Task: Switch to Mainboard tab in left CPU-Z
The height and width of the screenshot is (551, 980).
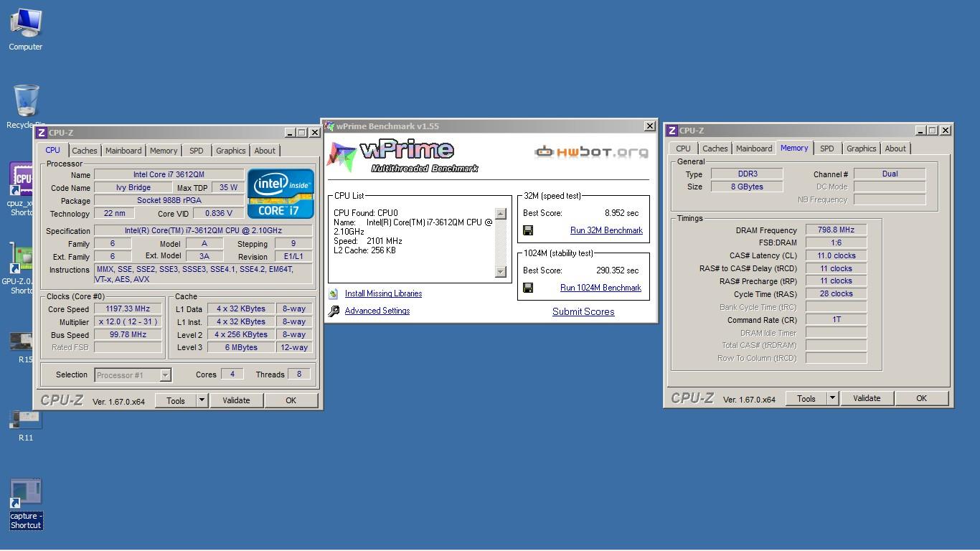Action: [123, 151]
